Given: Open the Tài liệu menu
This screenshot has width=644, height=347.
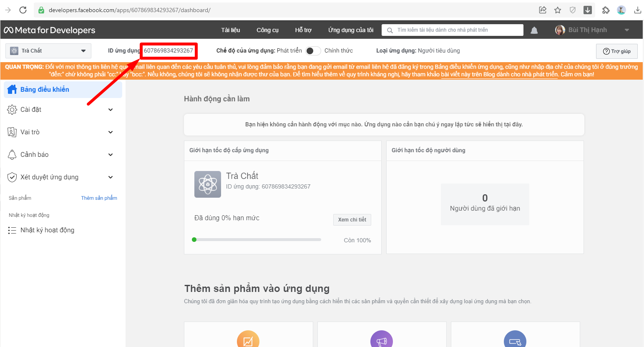Looking at the screenshot, I should click(230, 30).
